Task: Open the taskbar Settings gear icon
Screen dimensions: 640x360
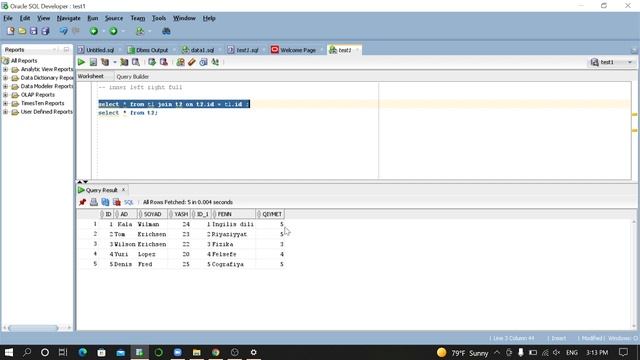Action: click(253, 352)
